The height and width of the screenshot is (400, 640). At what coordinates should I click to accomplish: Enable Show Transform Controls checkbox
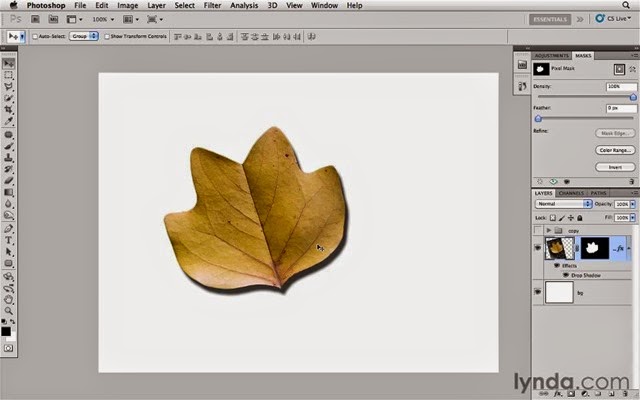click(107, 37)
